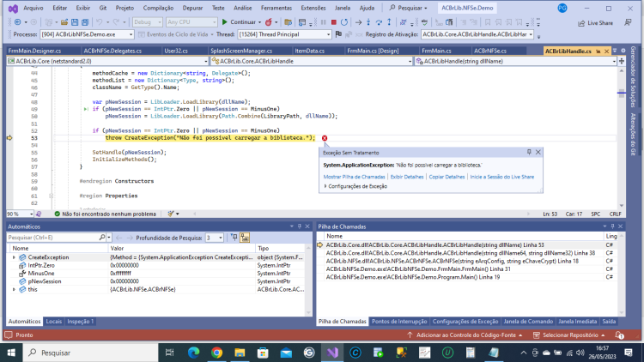Click the Show Next Statement arrow icon

pyautogui.click(x=358, y=22)
